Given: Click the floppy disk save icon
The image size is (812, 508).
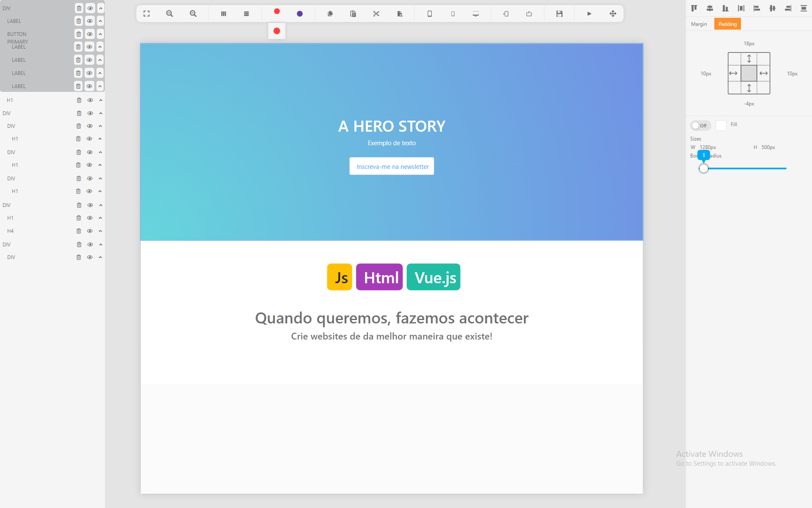Looking at the screenshot, I should pyautogui.click(x=559, y=14).
